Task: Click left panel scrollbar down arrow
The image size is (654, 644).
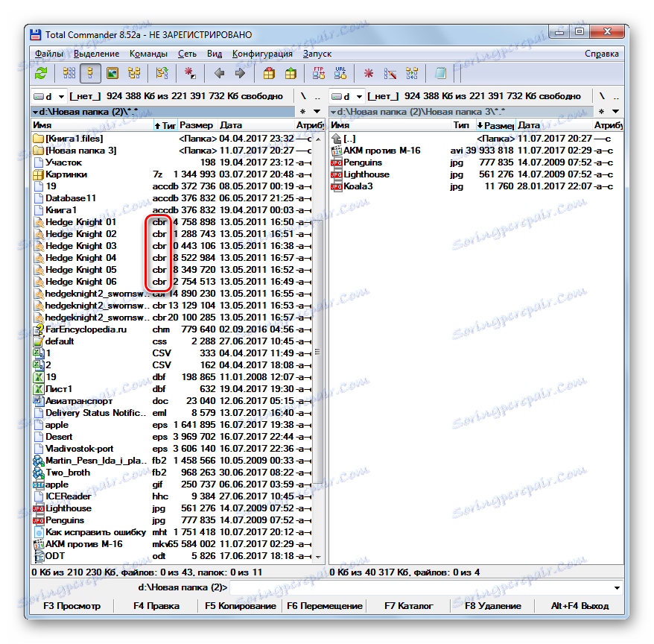Action: pyautogui.click(x=318, y=557)
